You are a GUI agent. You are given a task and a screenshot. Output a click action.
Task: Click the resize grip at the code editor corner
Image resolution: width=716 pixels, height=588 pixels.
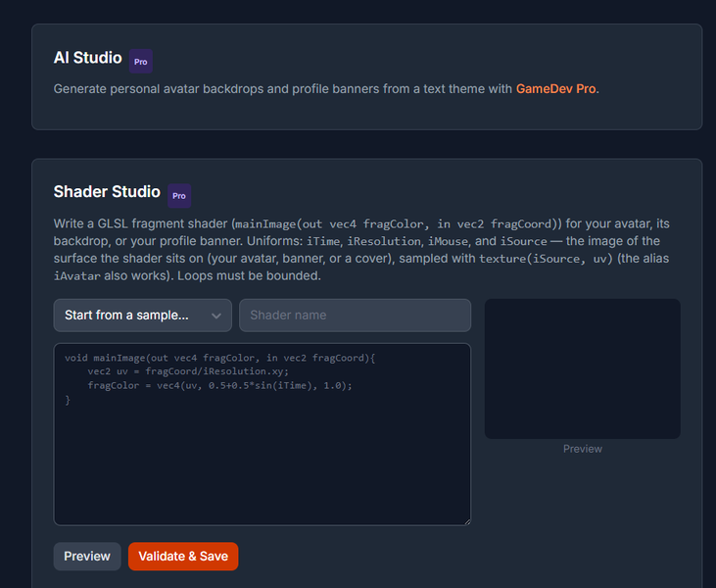467,521
